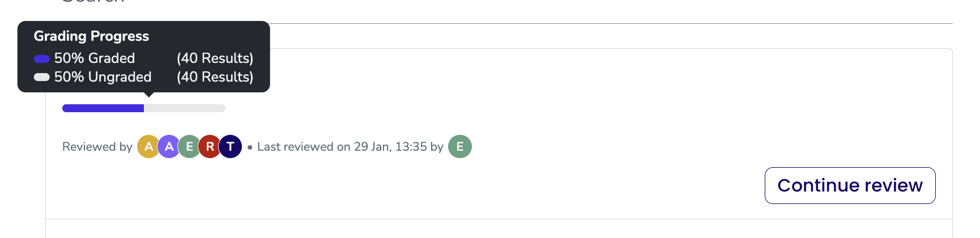Click 40 Results beside Graded row
Screen dimensions: 980x238
click(x=215, y=58)
